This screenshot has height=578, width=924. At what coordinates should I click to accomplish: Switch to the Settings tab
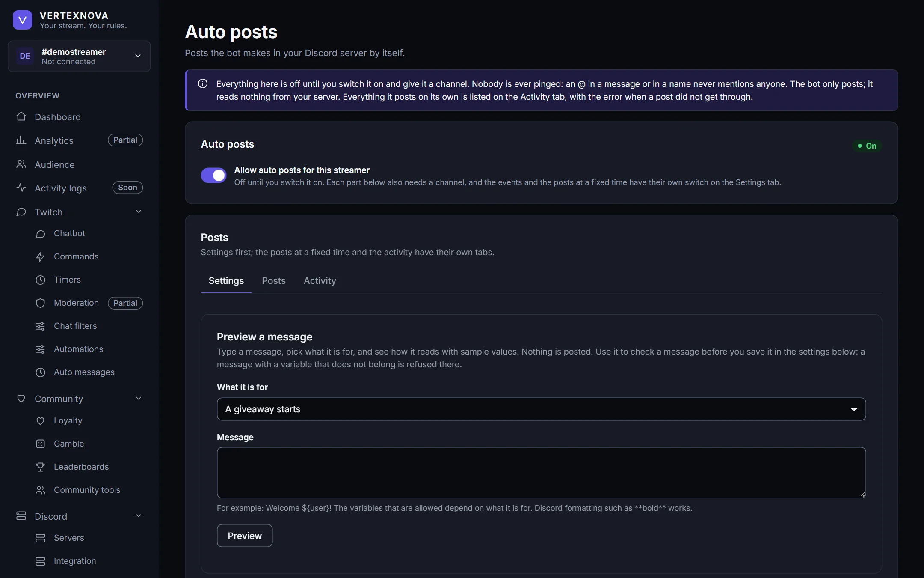tap(226, 281)
